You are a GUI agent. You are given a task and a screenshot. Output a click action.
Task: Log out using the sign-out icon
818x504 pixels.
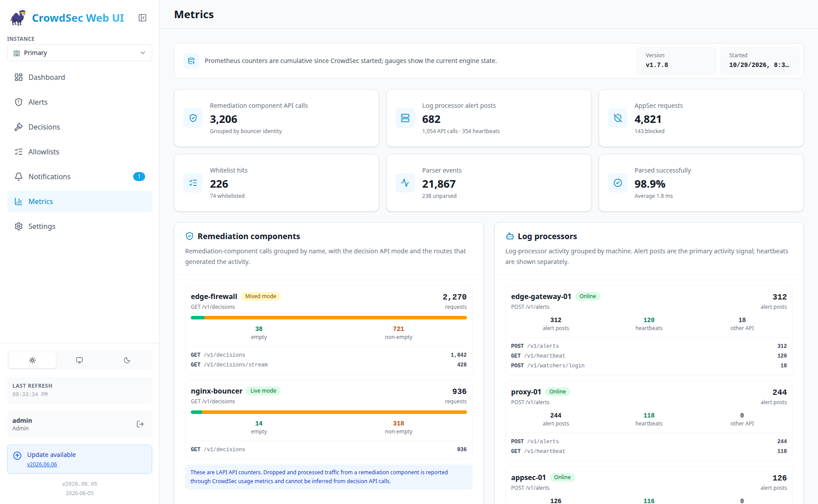[140, 424]
